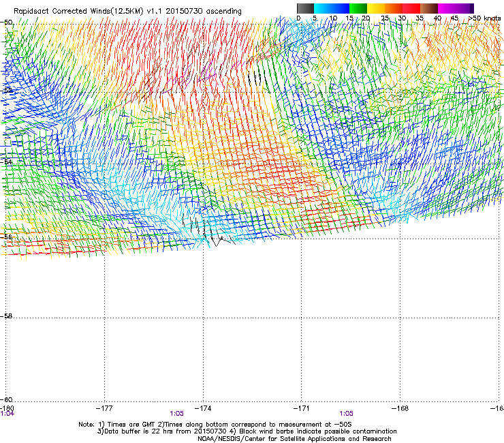The width and height of the screenshot is (504, 443).
Task: Click the blue 10-15 knots legend segment
Action: pyautogui.click(x=341, y=8)
